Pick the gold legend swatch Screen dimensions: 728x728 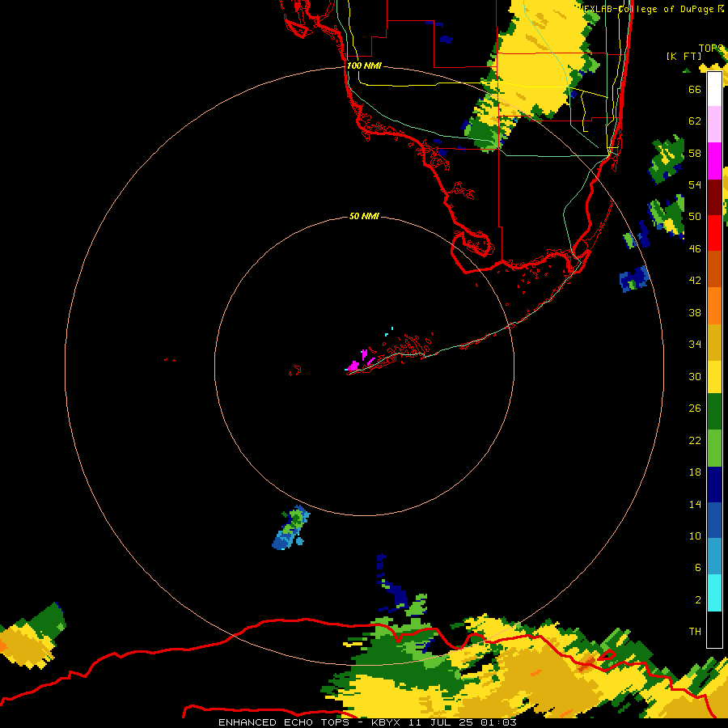[714, 342]
